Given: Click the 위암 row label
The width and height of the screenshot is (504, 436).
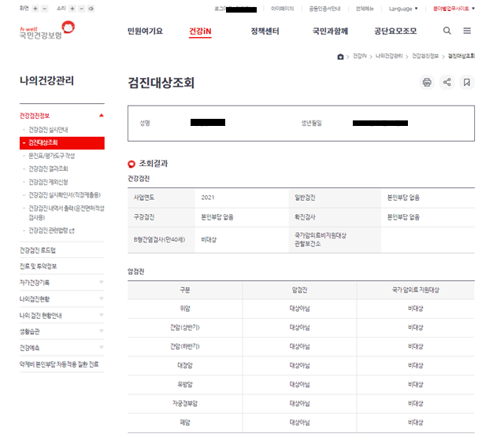Looking at the screenshot, I should [185, 309].
